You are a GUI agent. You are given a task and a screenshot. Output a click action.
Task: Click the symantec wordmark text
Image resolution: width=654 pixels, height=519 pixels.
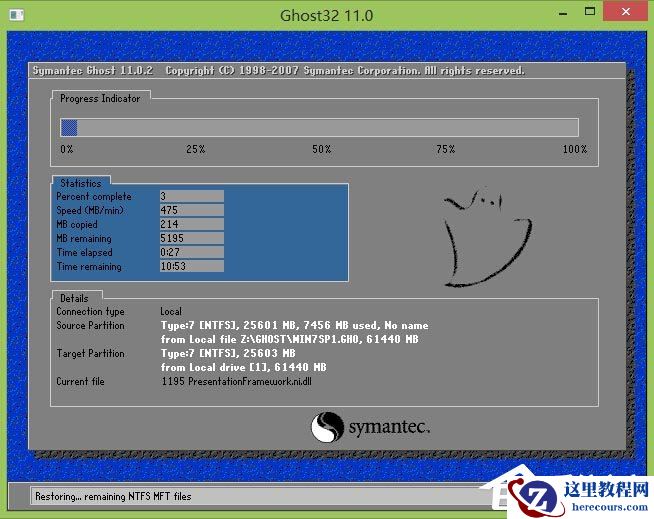389,427
